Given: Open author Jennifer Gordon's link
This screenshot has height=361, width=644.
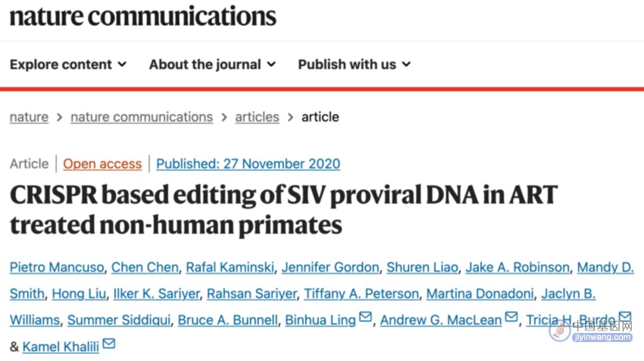Looking at the screenshot, I should click(x=330, y=267).
